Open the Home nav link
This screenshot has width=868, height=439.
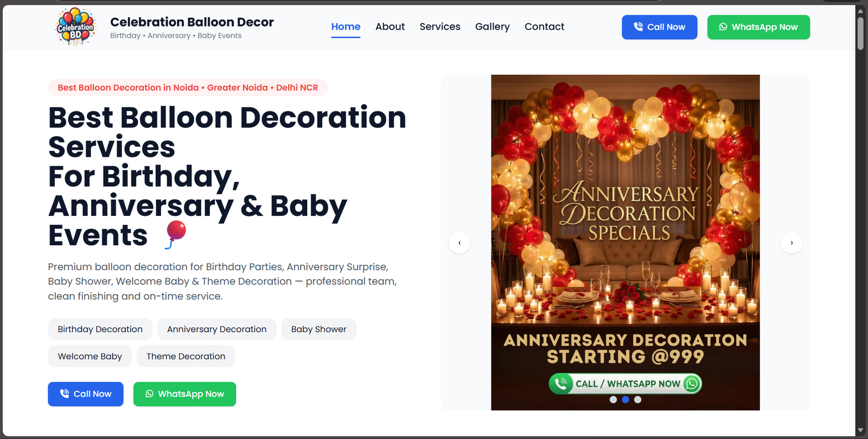tap(346, 27)
